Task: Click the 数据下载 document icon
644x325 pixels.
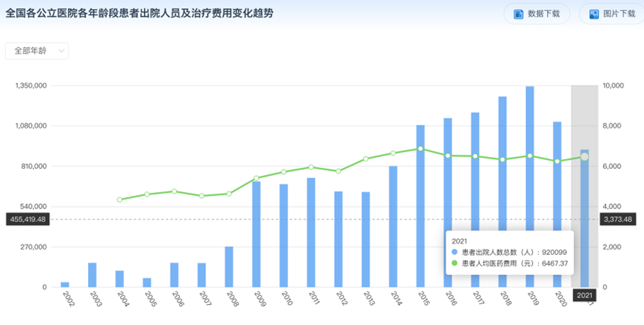Action: [519, 14]
